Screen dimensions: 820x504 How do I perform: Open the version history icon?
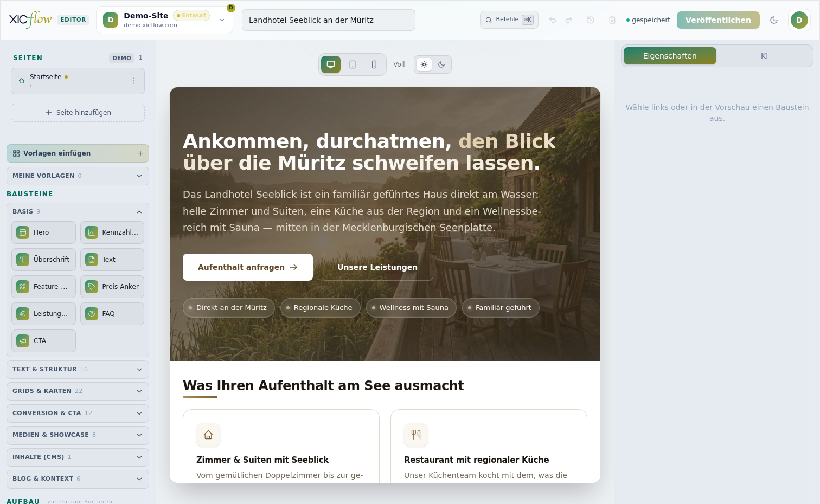point(591,20)
